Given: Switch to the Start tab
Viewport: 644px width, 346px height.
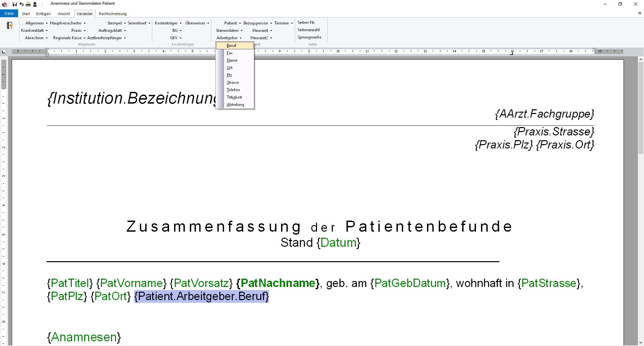Looking at the screenshot, I should point(26,14).
